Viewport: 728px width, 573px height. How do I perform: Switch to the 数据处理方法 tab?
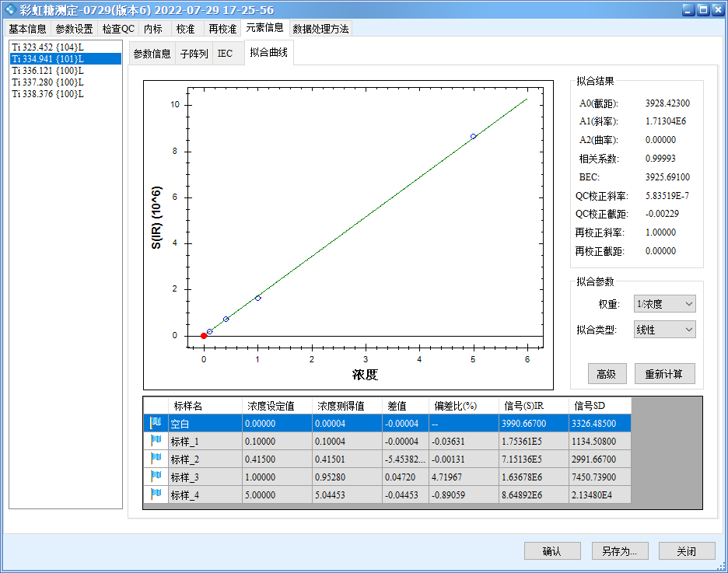[319, 28]
